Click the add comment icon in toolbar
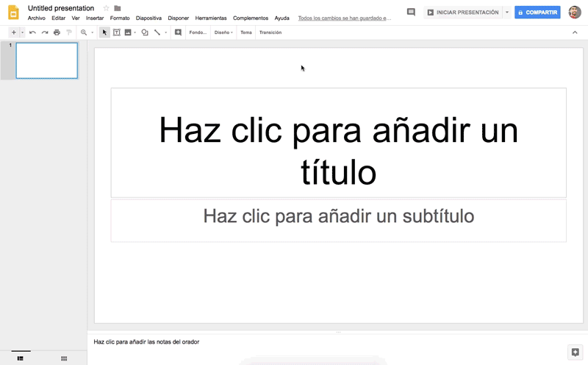 coord(178,32)
